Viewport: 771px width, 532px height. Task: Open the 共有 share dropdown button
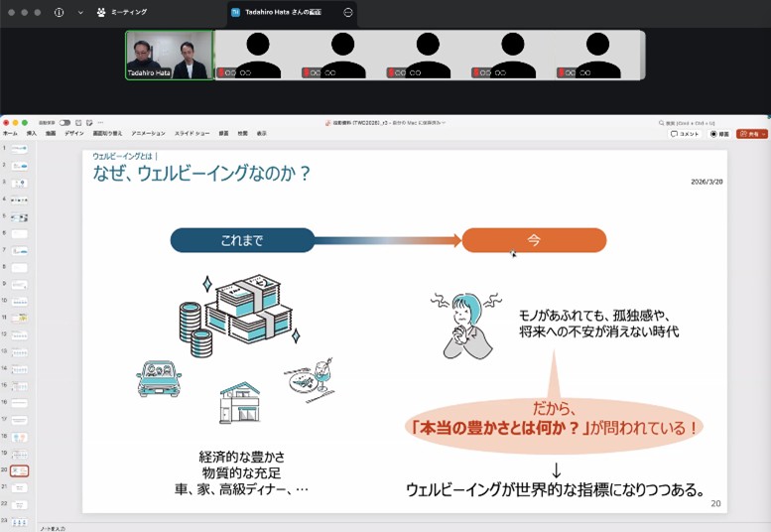pyautogui.click(x=752, y=133)
